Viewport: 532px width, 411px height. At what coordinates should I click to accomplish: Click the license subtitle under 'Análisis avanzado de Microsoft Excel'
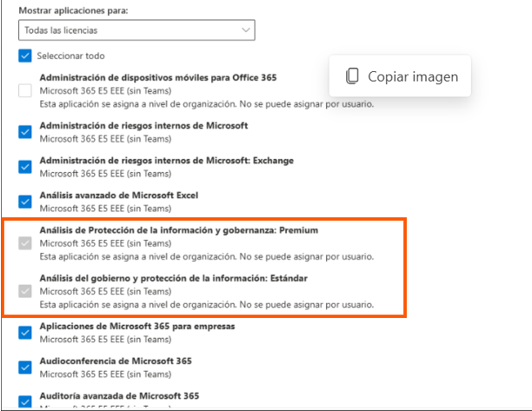point(105,209)
